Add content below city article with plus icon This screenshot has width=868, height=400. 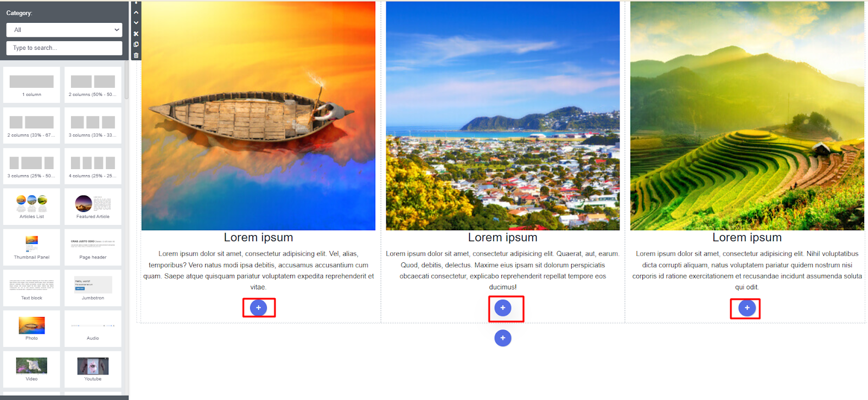tap(503, 308)
